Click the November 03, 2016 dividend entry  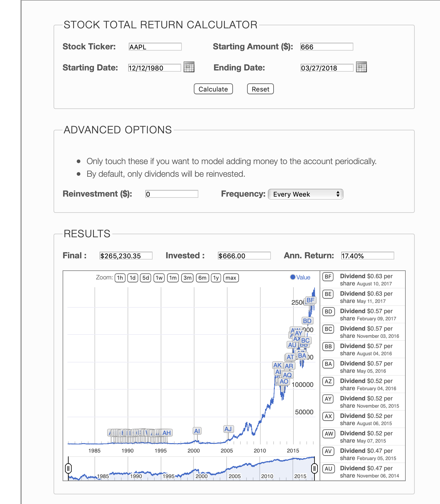tap(362, 332)
